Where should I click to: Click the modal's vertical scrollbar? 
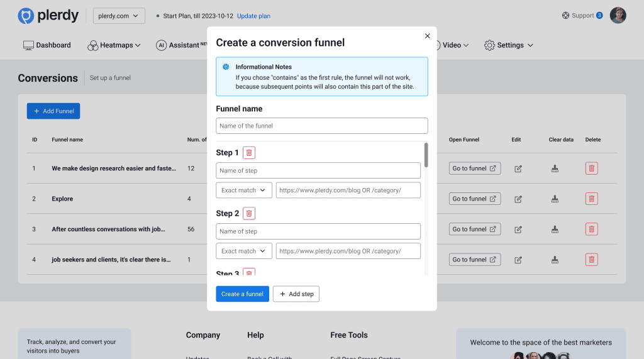426,155
